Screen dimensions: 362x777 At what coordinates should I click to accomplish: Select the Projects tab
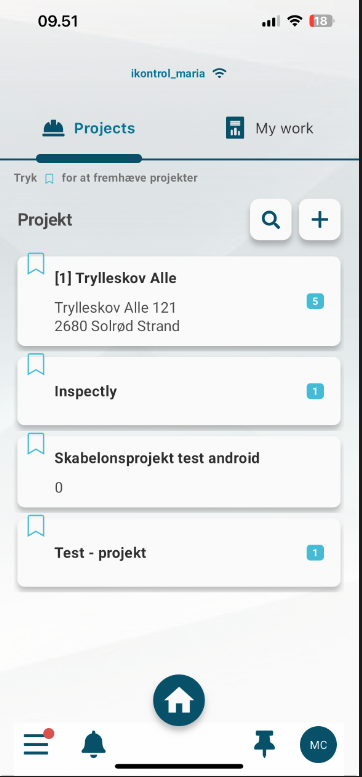coord(89,128)
